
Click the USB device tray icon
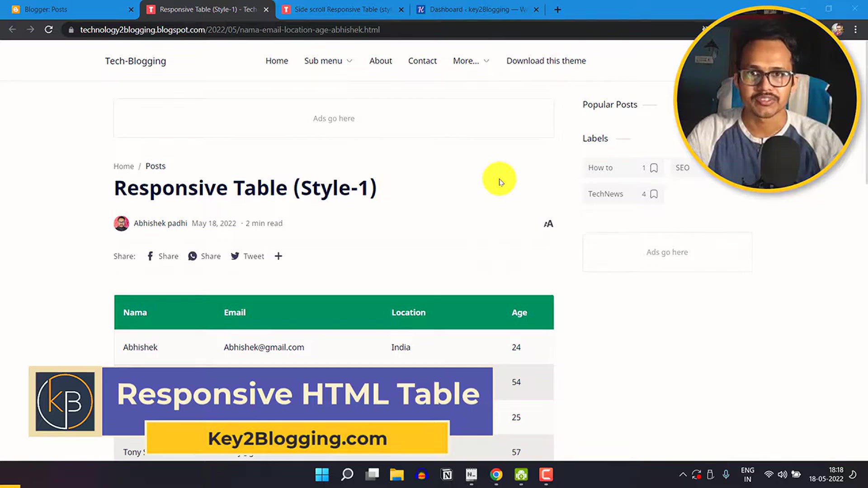tap(710, 474)
